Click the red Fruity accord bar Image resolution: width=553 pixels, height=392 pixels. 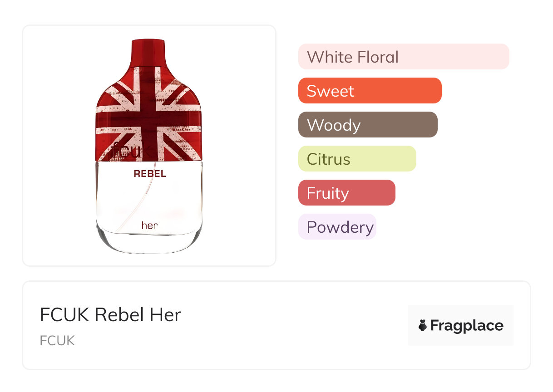346,193
